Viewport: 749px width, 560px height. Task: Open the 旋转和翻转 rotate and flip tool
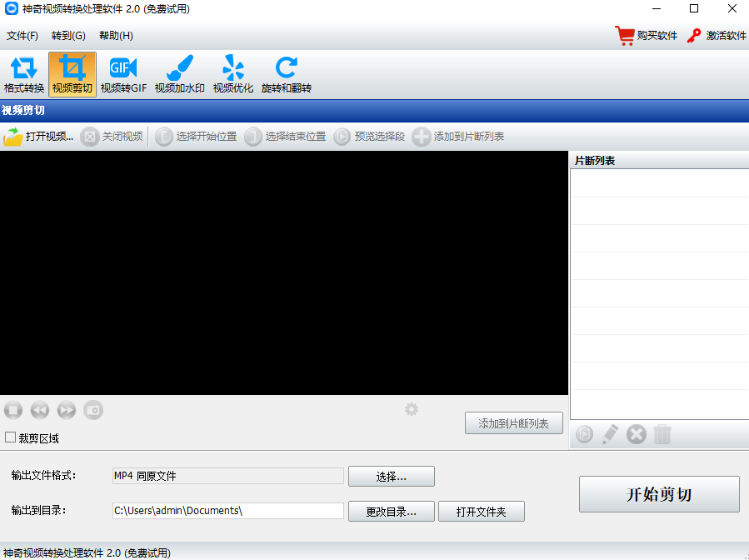point(286,74)
